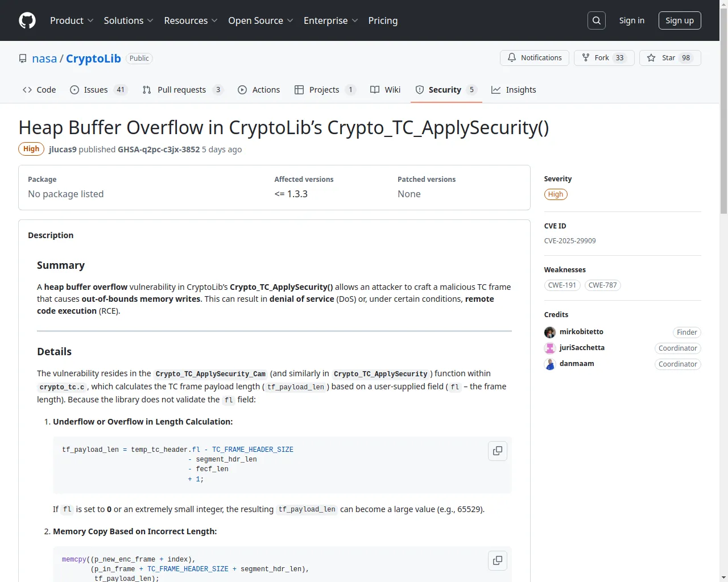
Task: Open the Projects tab
Action: [325, 90]
